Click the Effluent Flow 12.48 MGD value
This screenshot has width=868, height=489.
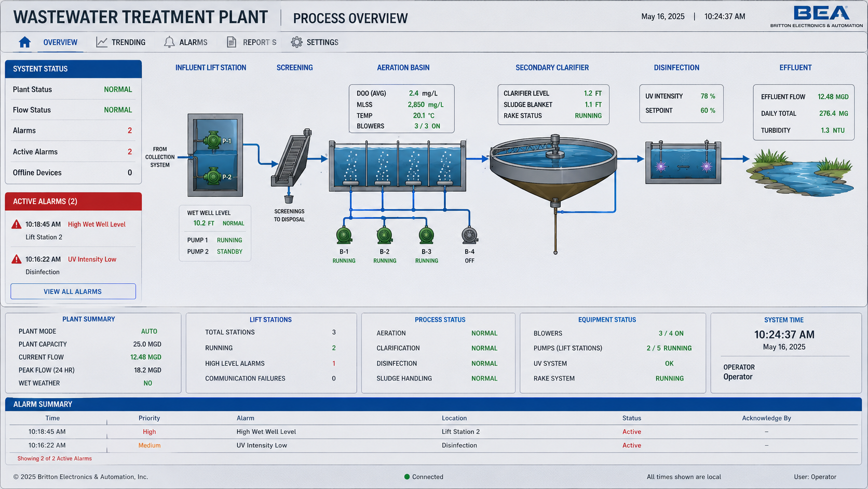click(x=833, y=97)
